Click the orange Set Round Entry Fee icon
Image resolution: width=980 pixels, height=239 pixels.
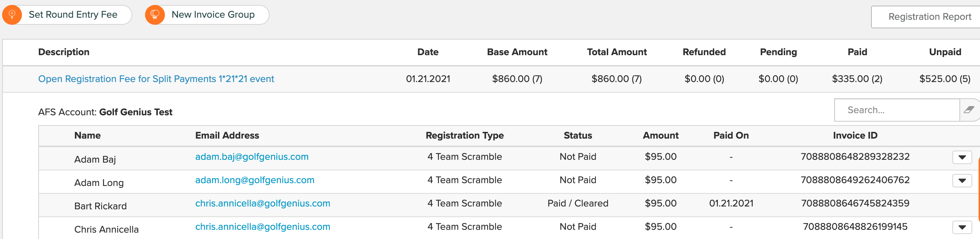pos(12,15)
